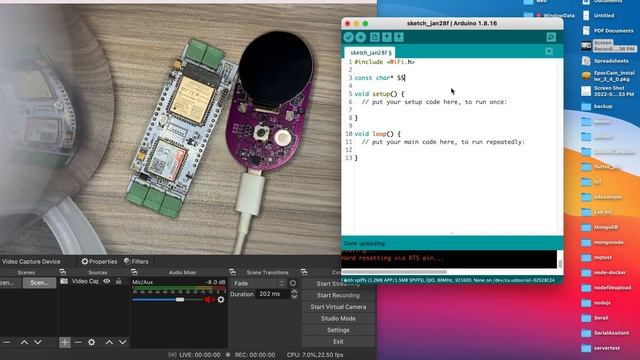The height and width of the screenshot is (360, 640).
Task: Open Mic/Aux audio settings gear
Action: coord(221,300)
